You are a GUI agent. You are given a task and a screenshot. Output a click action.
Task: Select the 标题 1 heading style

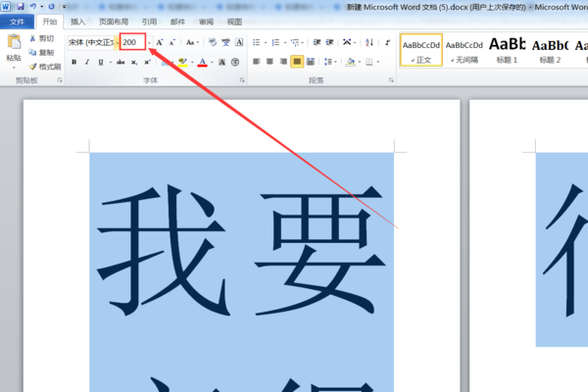click(x=507, y=50)
